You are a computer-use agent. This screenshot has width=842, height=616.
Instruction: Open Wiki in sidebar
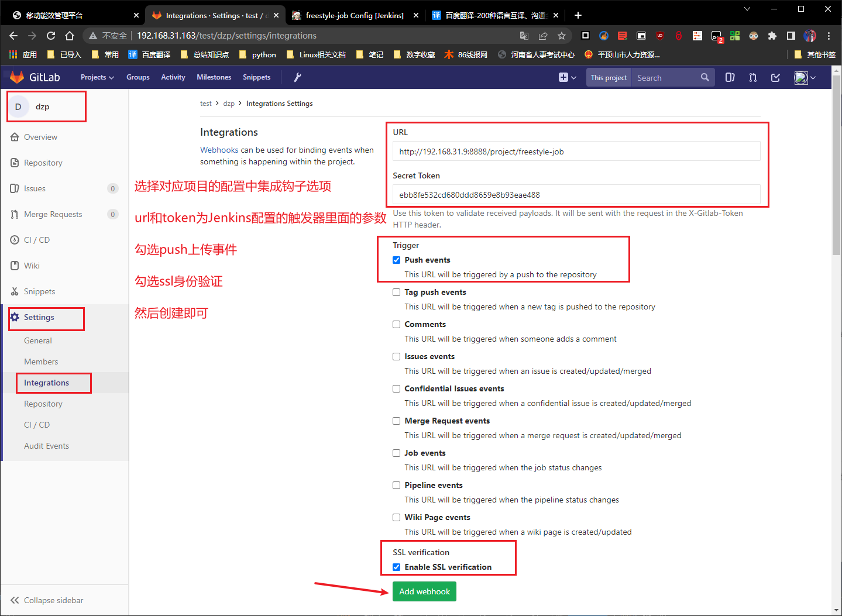pos(32,266)
